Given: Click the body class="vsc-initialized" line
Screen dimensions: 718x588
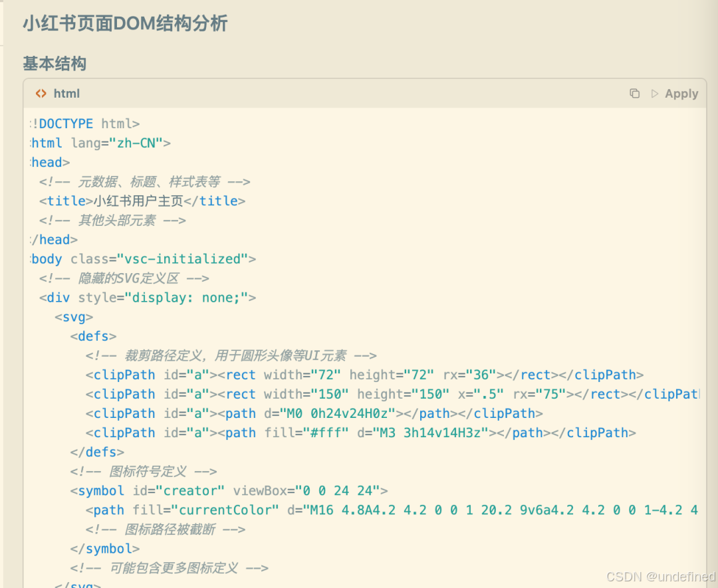Looking at the screenshot, I should coord(143,259).
